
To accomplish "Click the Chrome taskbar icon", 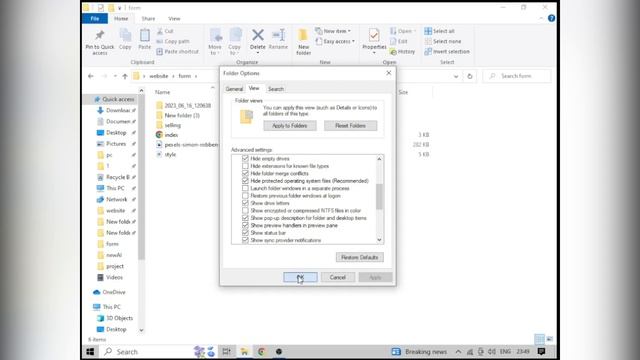I will click(x=262, y=352).
